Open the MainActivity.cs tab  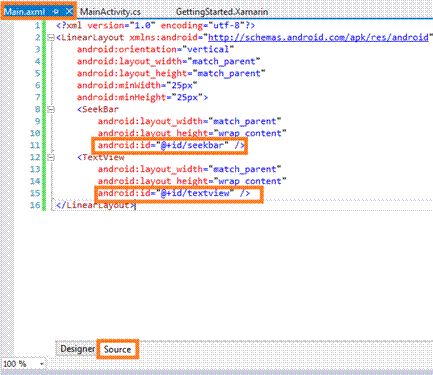110,12
